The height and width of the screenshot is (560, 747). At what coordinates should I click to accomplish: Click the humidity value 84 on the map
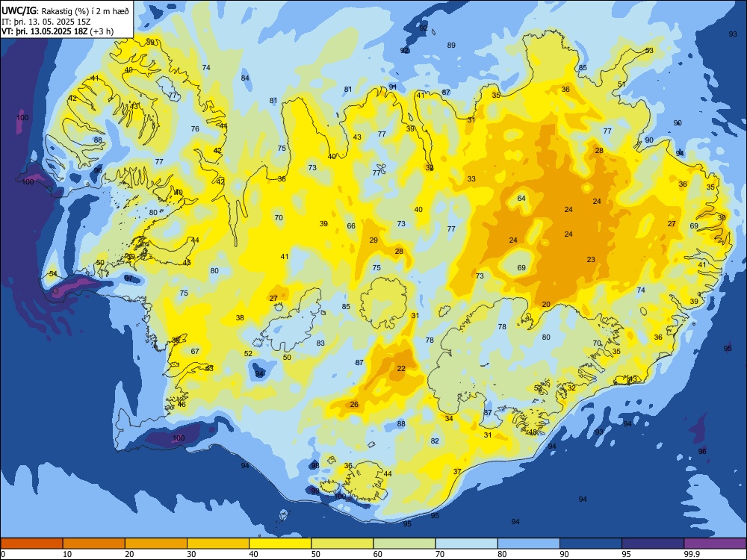[245, 78]
